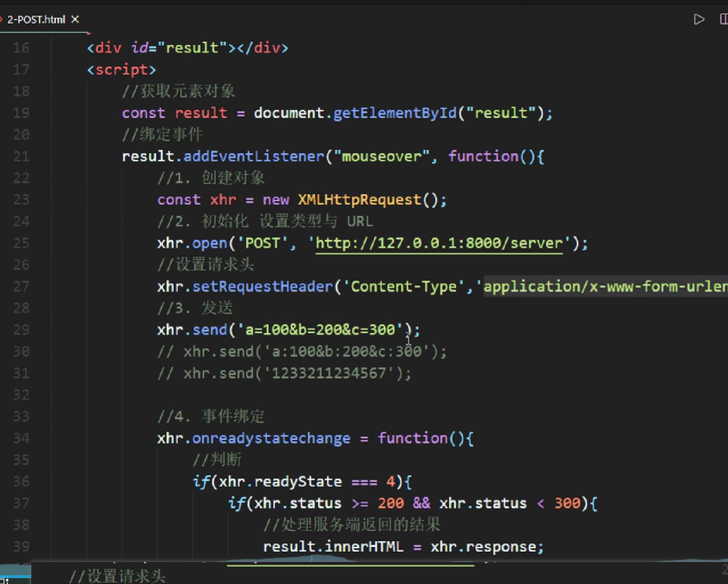
Task: Click line number 29 in the gutter
Action: pyautogui.click(x=21, y=330)
